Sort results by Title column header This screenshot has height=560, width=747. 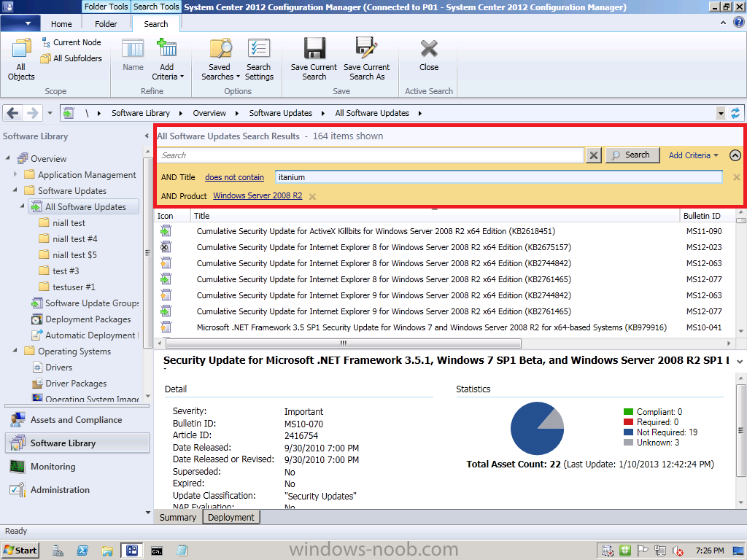click(435, 216)
